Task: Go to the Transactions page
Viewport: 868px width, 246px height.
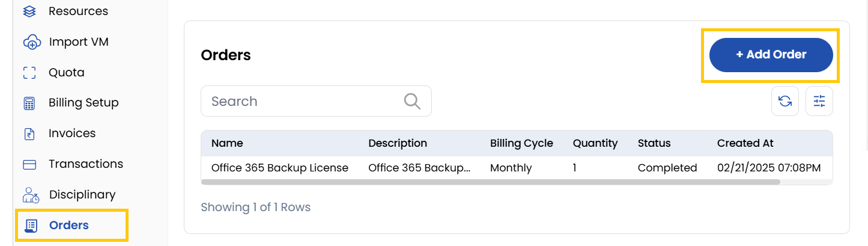Action: click(x=86, y=164)
